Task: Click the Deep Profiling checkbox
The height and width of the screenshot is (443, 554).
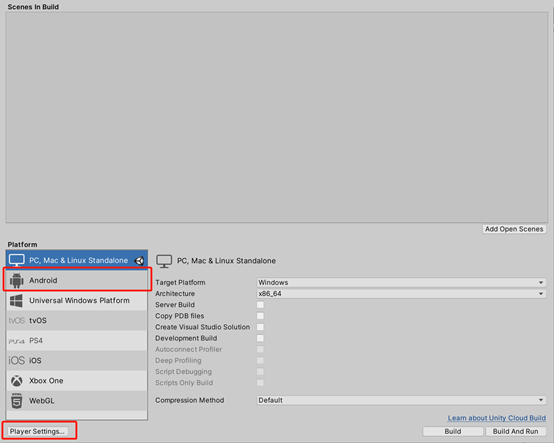Action: click(x=260, y=360)
